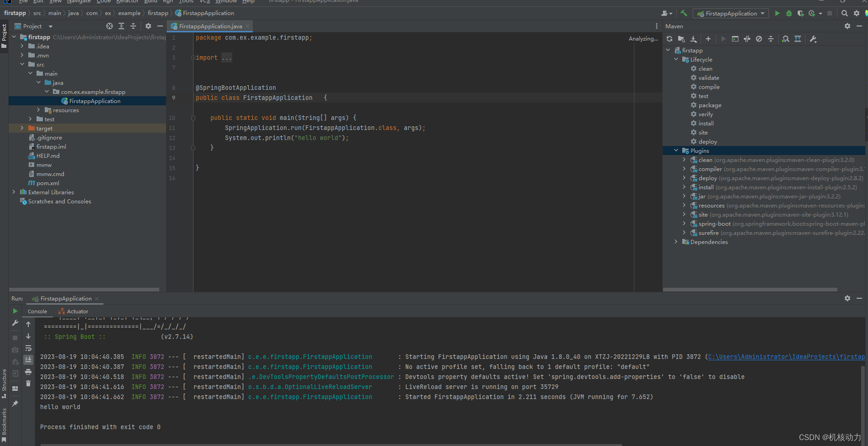Download sources and documentation in Maven toolbar
The height and width of the screenshot is (446, 868).
[x=694, y=39]
